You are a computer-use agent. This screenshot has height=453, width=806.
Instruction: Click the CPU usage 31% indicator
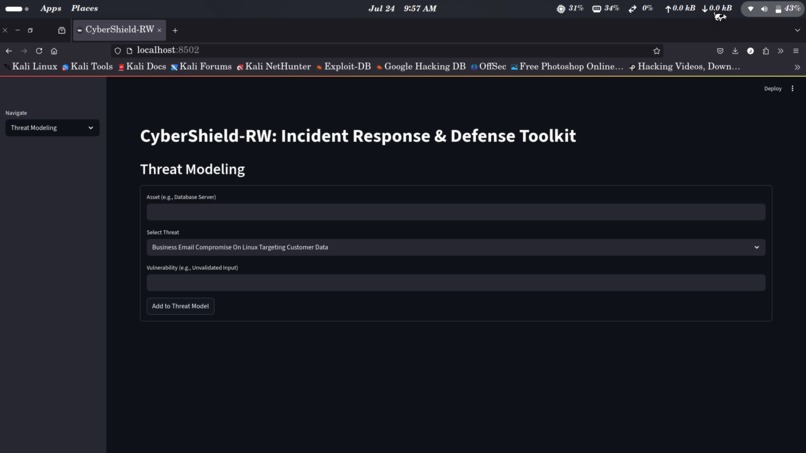(x=570, y=8)
